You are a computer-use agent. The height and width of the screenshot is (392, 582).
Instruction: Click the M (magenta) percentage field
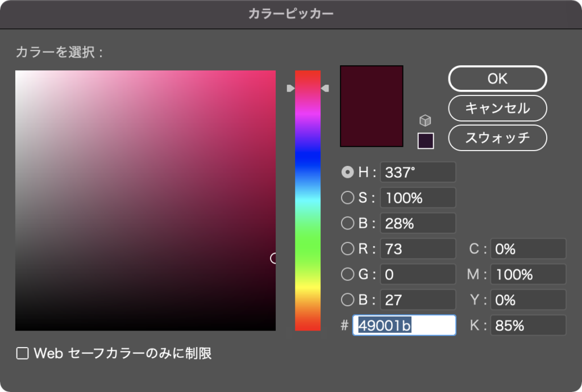pyautogui.click(x=527, y=274)
